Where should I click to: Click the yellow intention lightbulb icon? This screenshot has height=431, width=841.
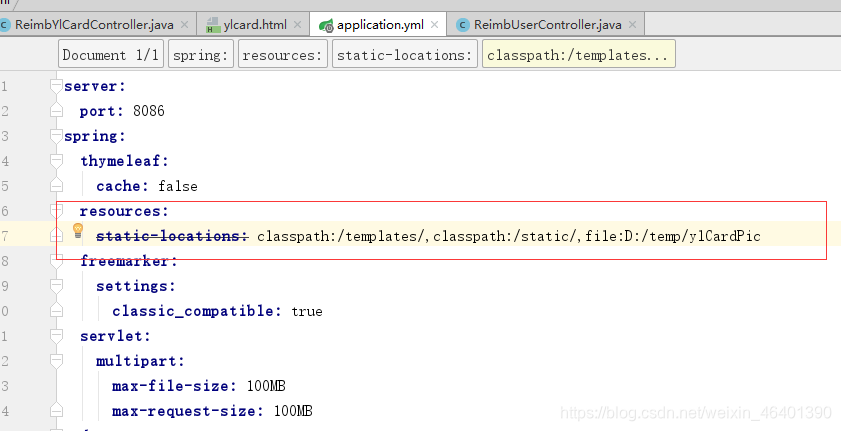tap(78, 231)
